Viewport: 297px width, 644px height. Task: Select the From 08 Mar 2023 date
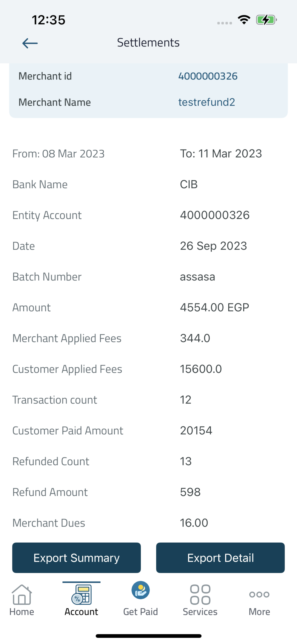58,153
